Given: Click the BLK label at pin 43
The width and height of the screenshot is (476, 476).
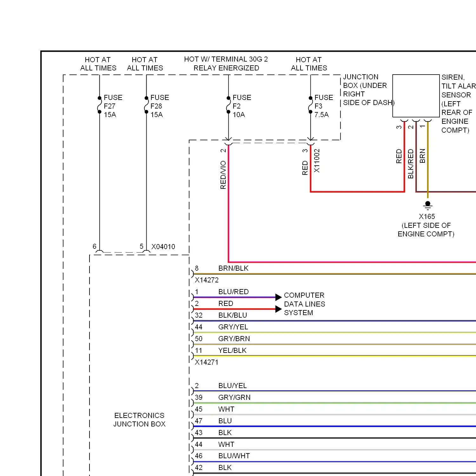Looking at the screenshot, I should (x=225, y=433).
